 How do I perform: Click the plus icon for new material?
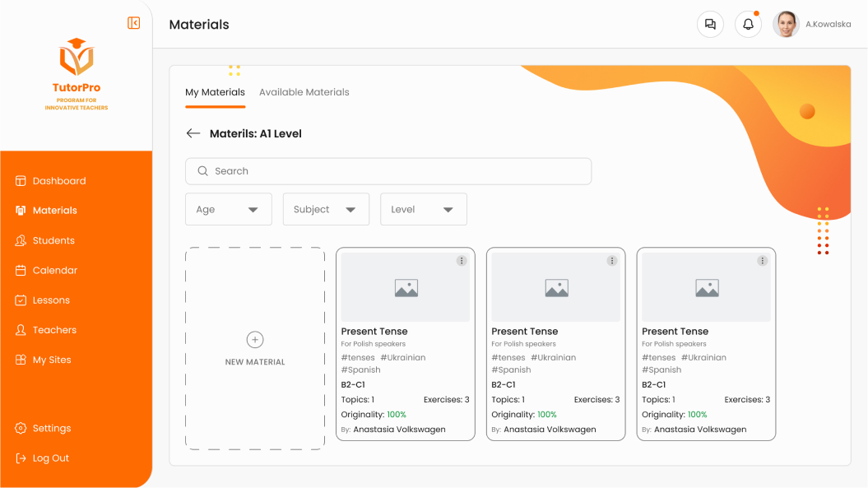[255, 340]
